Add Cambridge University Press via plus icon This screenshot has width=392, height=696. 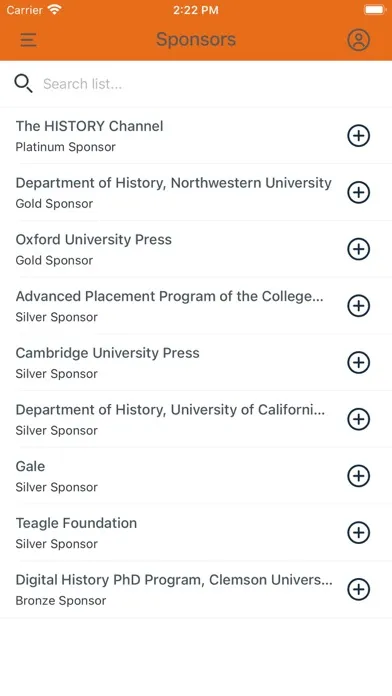(358, 362)
